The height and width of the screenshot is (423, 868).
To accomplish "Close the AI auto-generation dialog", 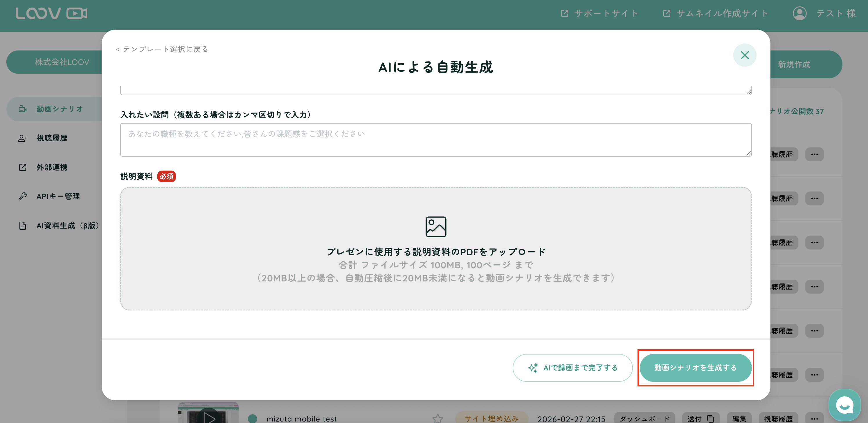I will click(744, 55).
